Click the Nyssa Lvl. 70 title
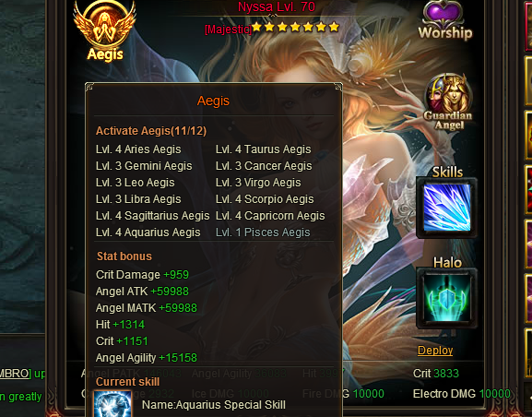Image resolution: width=532 pixels, height=417 pixels. (x=277, y=6)
